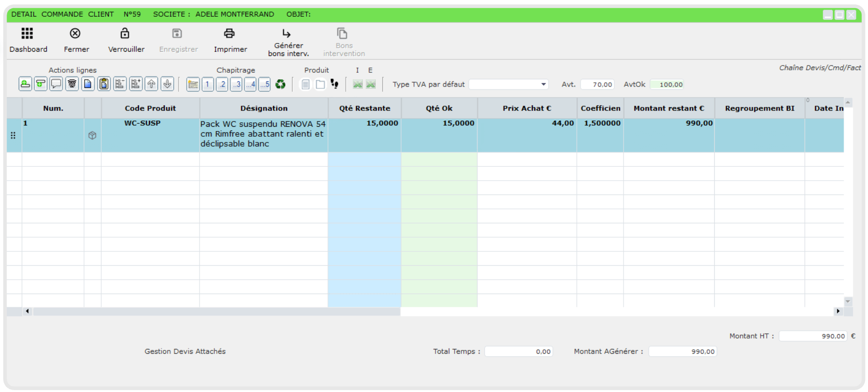Click the Produit lined document icon
Screen dimensions: 868x392
point(306,85)
